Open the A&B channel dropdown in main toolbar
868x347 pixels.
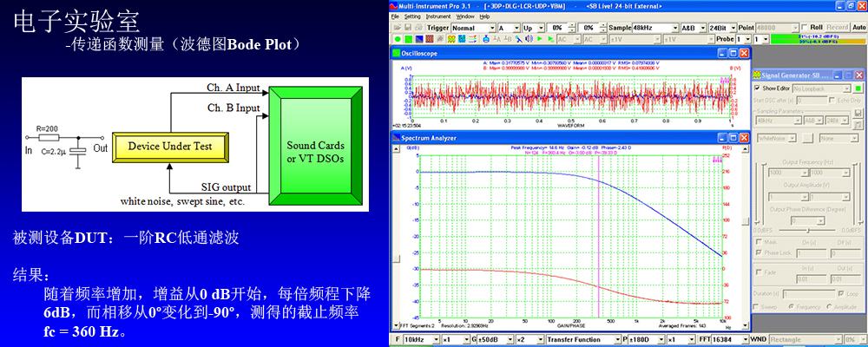click(x=694, y=28)
